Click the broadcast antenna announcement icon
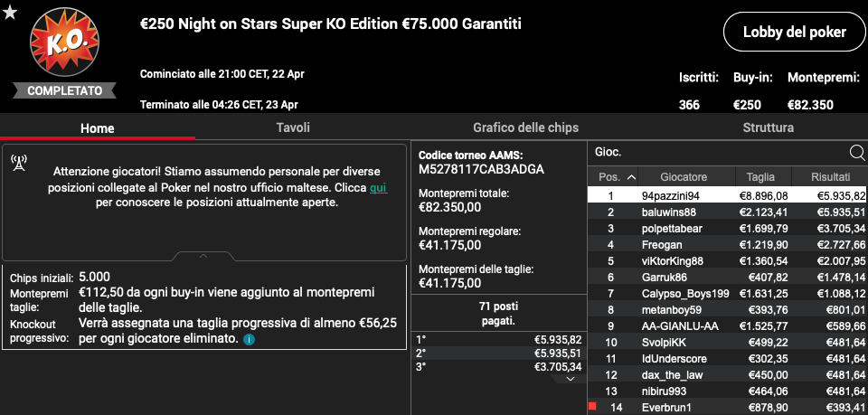This screenshot has width=868, height=415. [19, 164]
